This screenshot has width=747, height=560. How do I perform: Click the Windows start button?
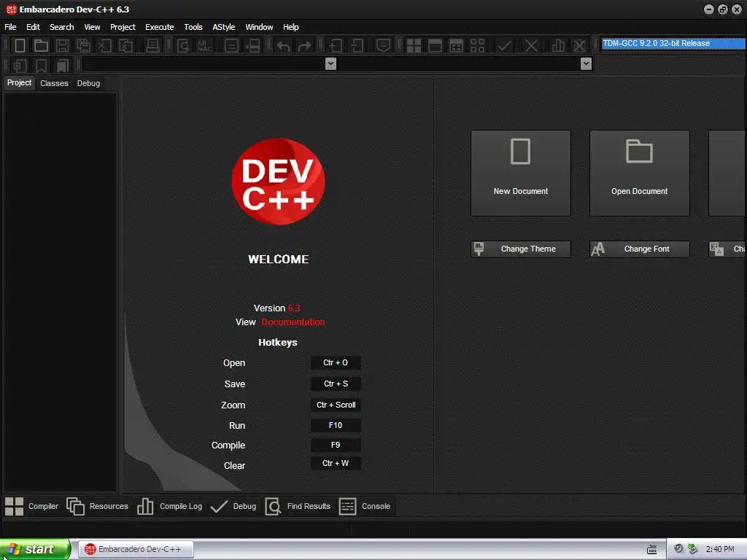click(35, 549)
